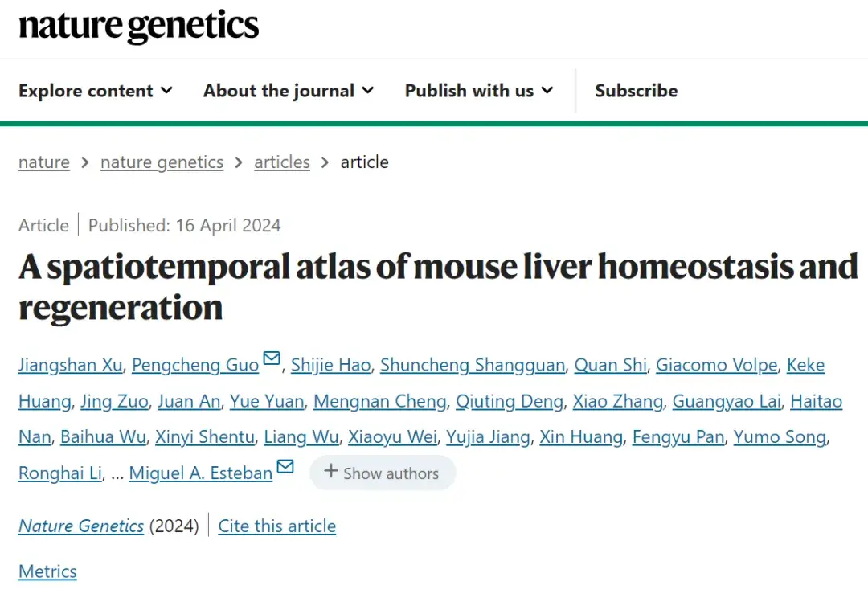Click the nature genetics logo
This screenshot has height=598, width=868.
coord(138,27)
